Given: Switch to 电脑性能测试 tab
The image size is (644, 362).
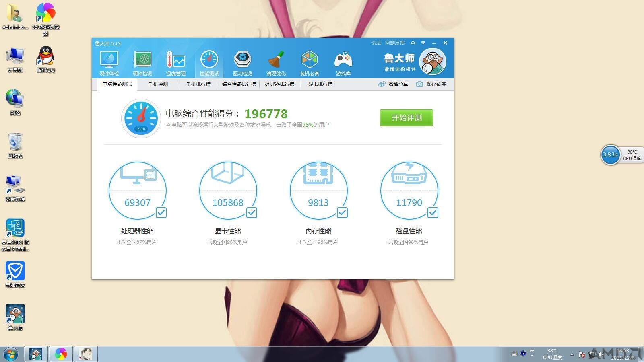Looking at the screenshot, I should tap(117, 84).
